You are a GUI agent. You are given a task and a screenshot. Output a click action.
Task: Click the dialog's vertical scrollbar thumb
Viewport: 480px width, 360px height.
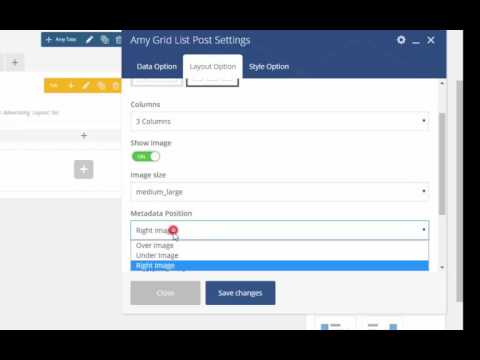(442, 163)
